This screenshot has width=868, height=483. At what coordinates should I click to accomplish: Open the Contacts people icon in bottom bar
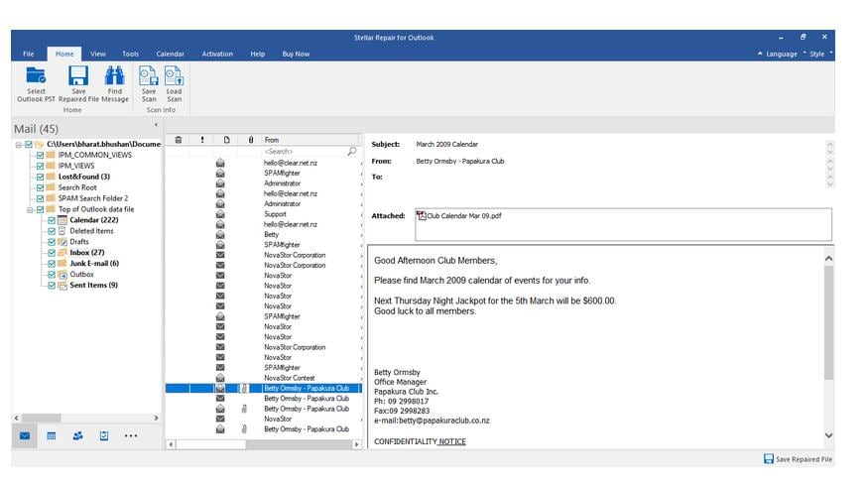point(77,436)
